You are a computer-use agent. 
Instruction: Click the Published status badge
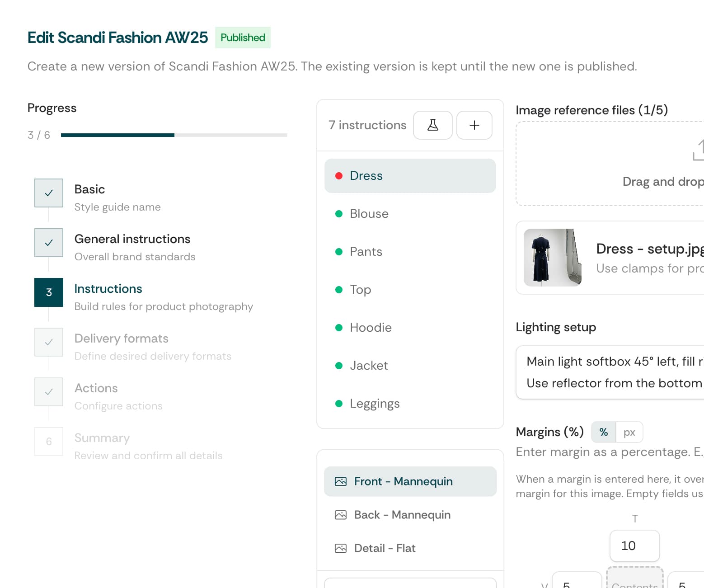click(242, 38)
